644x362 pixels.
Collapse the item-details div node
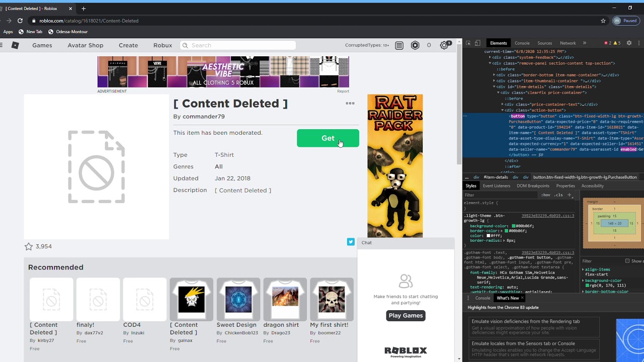click(x=494, y=86)
